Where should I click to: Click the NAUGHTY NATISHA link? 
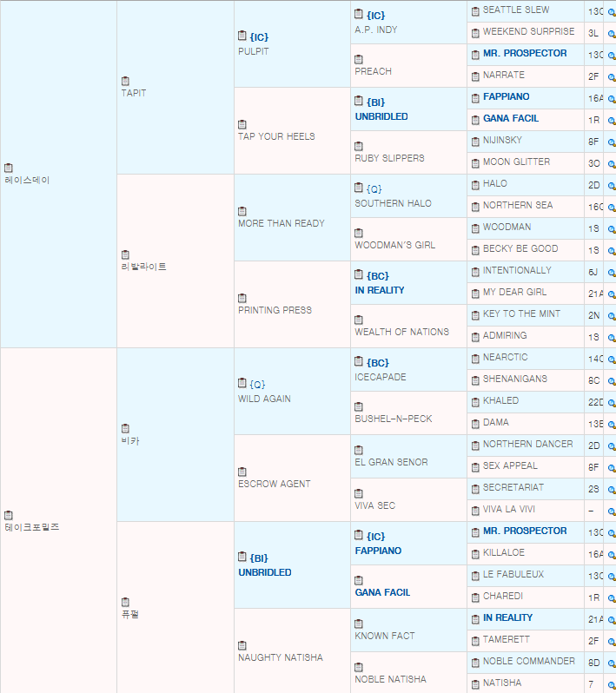[x=280, y=657]
